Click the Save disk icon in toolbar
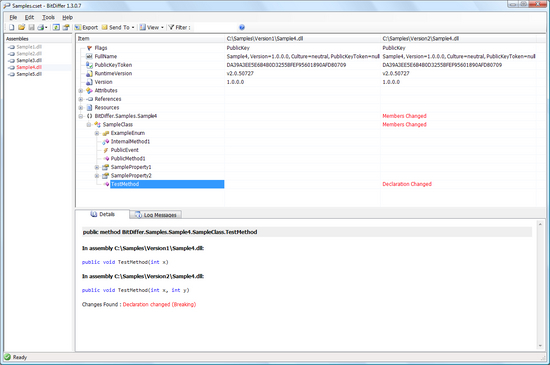Image resolution: width=550 pixels, height=365 pixels. pos(31,27)
